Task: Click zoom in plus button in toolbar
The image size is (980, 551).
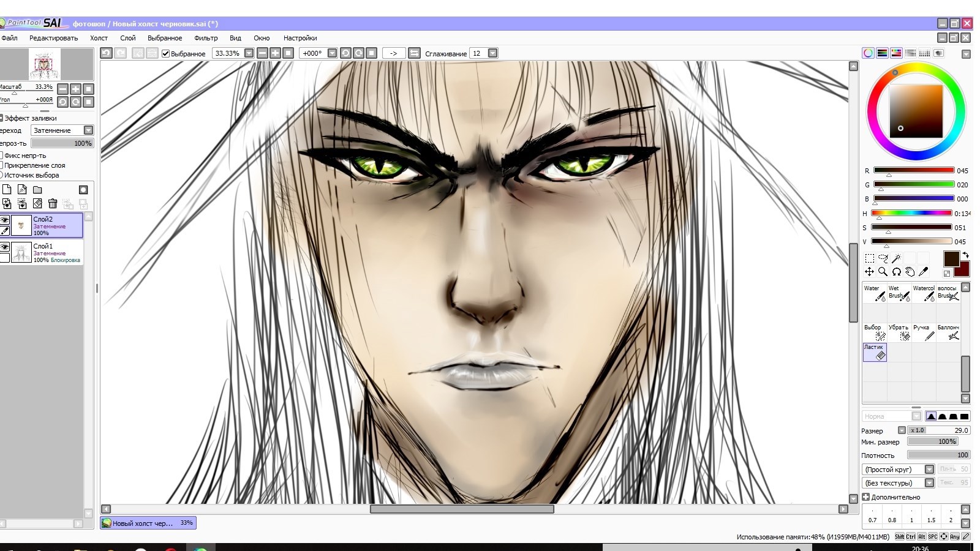Action: (276, 53)
